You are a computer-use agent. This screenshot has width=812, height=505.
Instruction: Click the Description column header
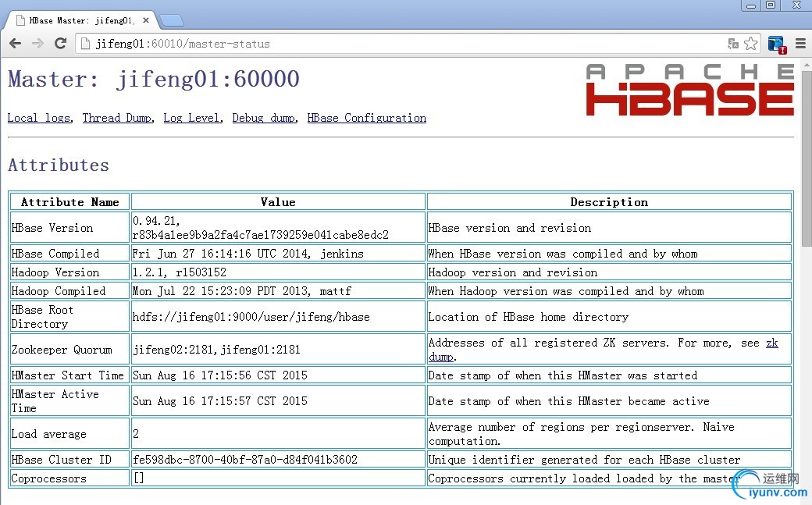point(609,202)
